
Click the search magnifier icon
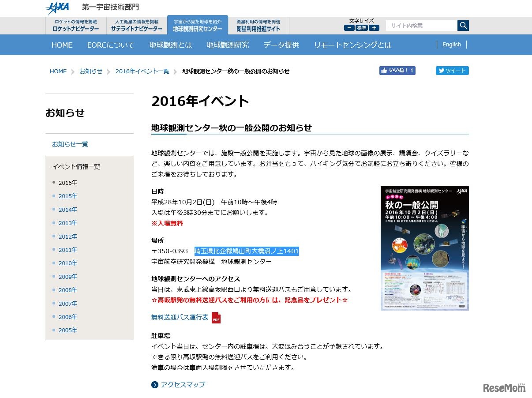[x=463, y=26]
